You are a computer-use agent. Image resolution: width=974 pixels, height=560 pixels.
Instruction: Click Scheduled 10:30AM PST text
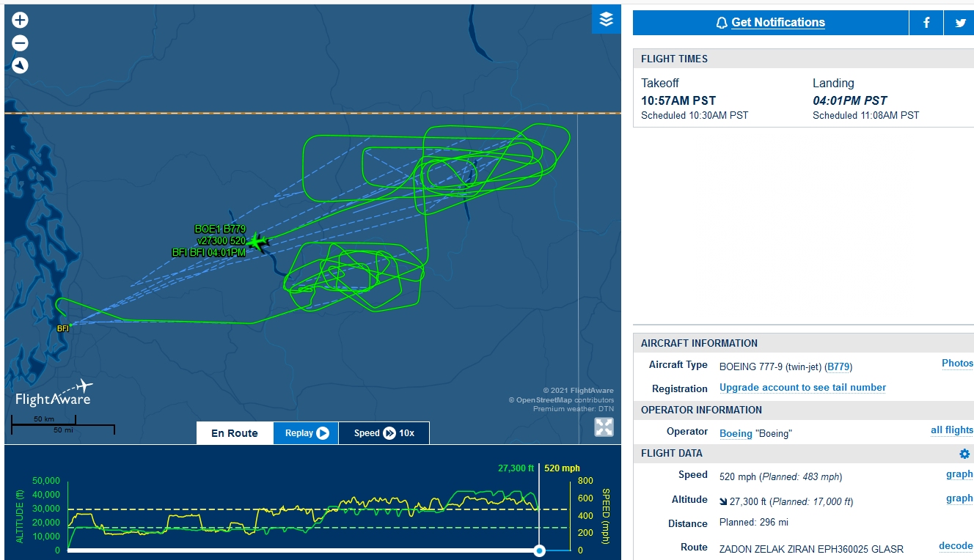point(695,115)
